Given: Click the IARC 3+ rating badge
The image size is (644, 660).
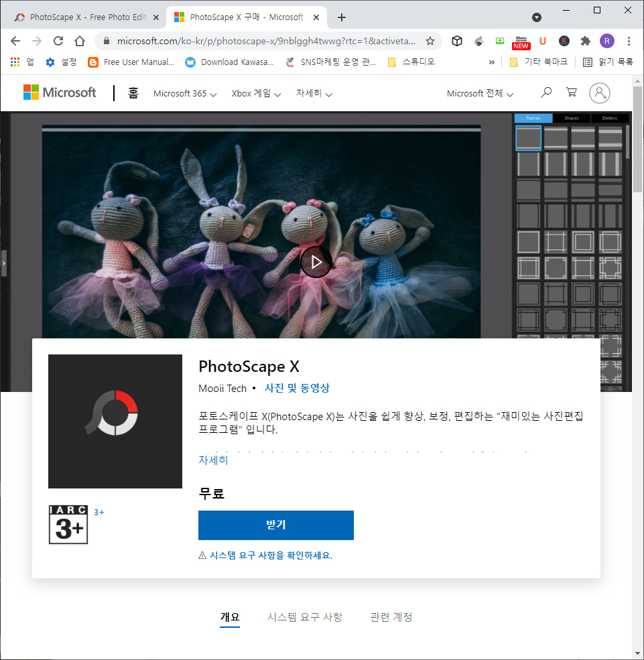Looking at the screenshot, I should coord(68,525).
